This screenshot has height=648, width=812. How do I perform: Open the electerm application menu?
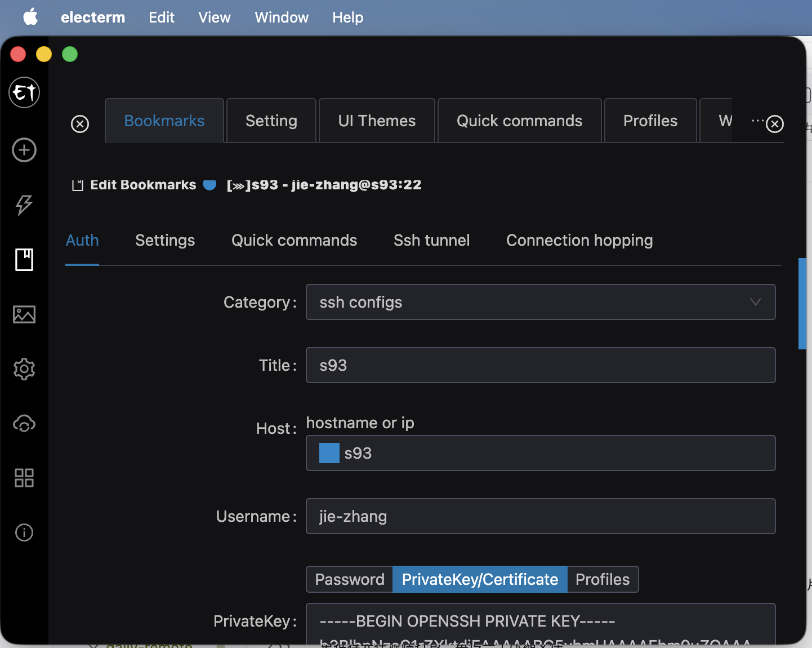point(93,17)
